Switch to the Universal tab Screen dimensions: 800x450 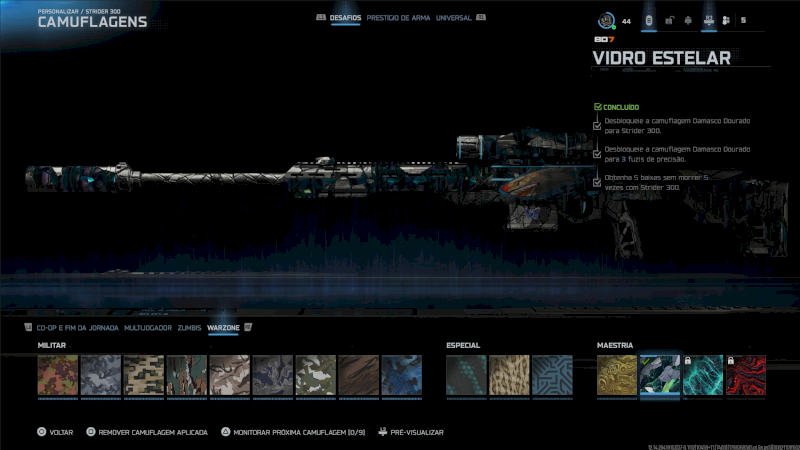(x=453, y=18)
